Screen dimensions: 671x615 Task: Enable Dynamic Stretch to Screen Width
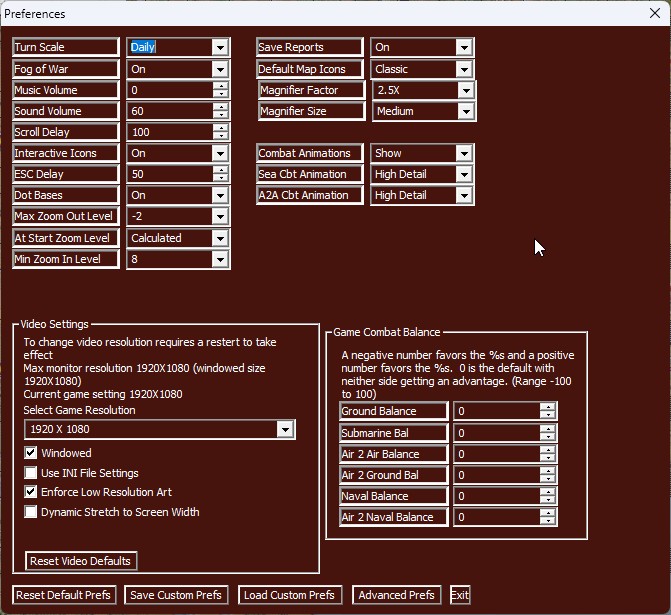tap(31, 512)
